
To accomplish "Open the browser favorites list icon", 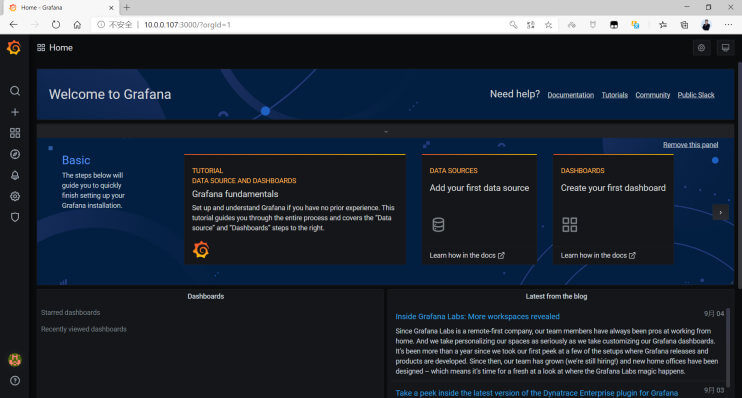I will pyautogui.click(x=663, y=25).
